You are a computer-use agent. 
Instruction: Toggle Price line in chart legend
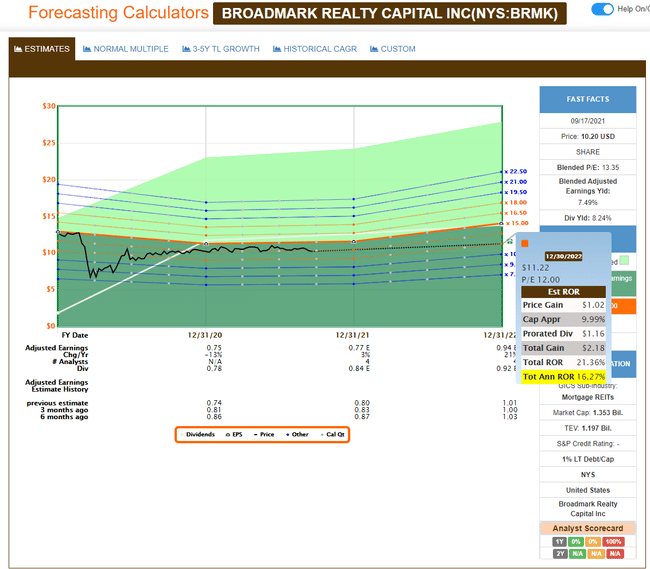pos(265,435)
